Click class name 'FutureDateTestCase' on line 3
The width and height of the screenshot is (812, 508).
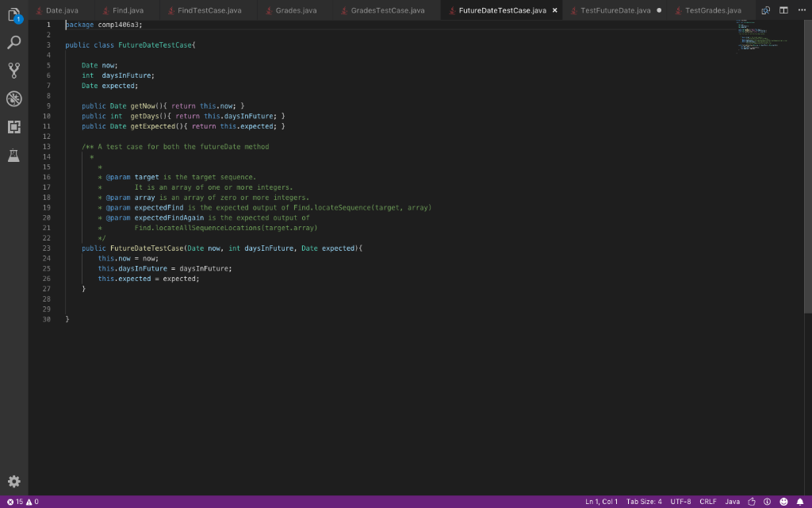(155, 45)
